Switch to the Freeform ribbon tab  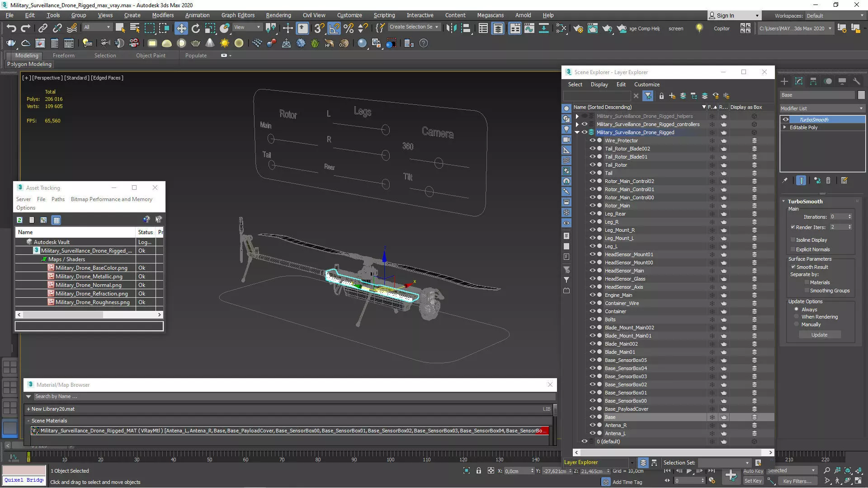tap(63, 56)
